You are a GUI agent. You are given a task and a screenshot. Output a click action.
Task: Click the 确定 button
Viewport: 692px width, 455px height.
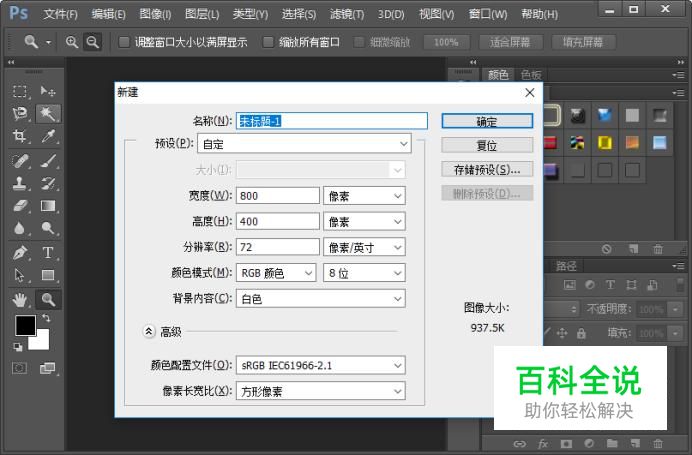click(x=487, y=121)
